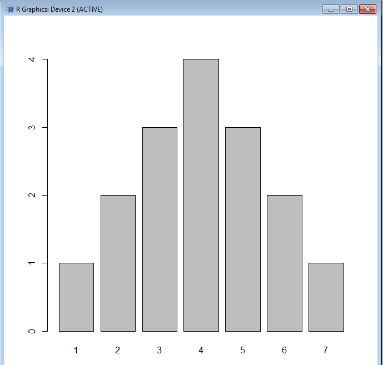The height and width of the screenshot is (365, 383).
Task: Click the x-axis label '2'
Action: (x=118, y=350)
